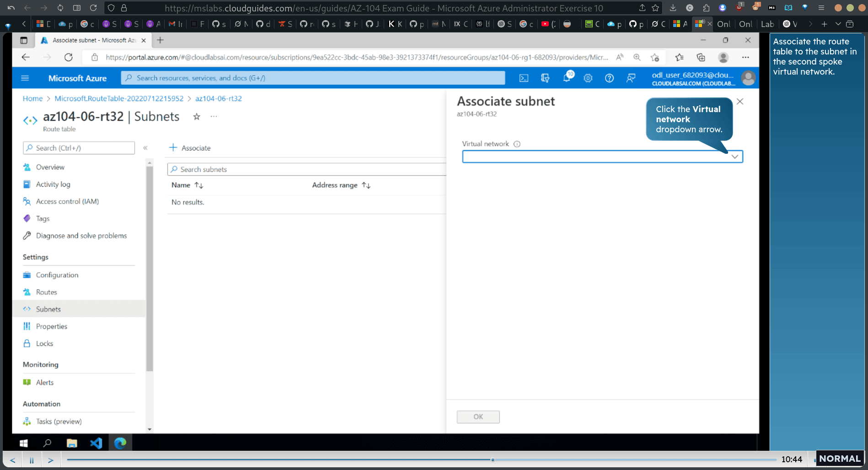
Task: Pin route table with favorite star
Action: point(197,117)
